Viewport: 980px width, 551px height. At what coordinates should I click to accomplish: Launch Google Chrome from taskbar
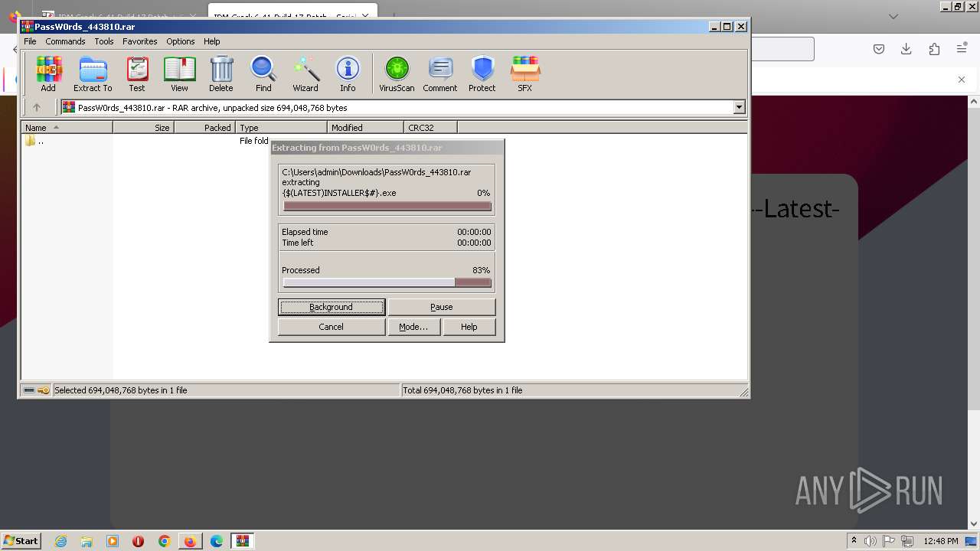pyautogui.click(x=164, y=541)
